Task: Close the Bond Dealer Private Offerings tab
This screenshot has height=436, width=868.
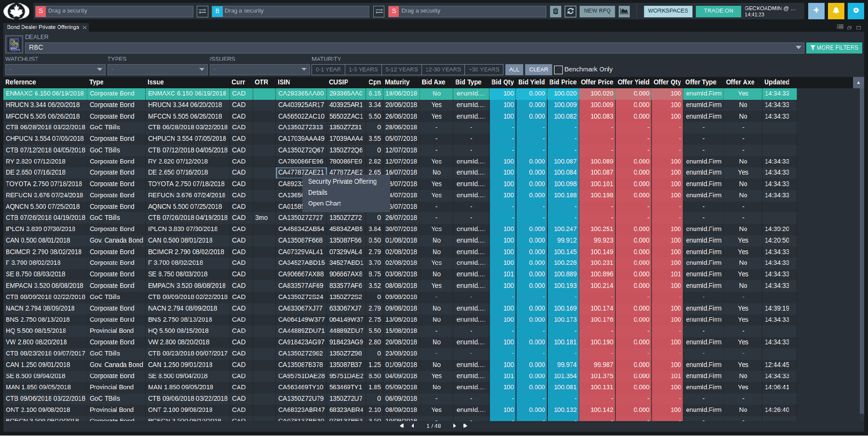Action: pos(84,27)
